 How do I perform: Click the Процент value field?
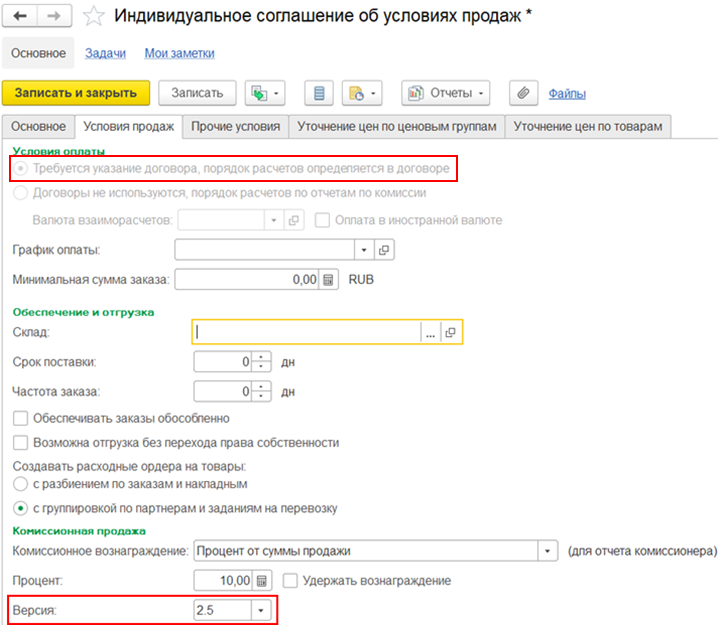223,581
